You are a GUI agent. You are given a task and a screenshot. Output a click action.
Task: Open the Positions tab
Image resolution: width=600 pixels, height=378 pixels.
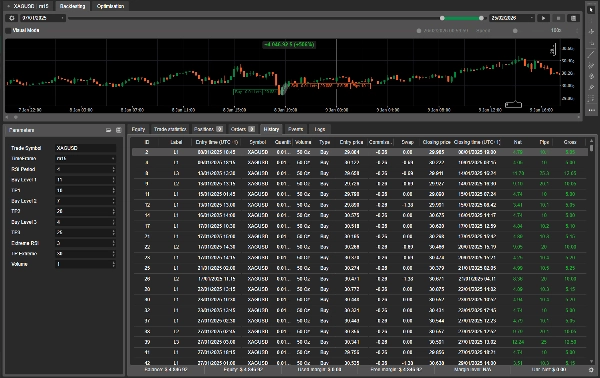click(208, 129)
